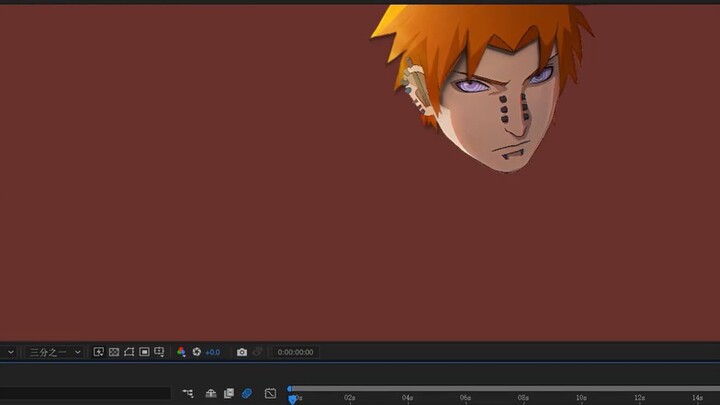Select the orange-haired character head layer
720x405 pixels.
(482, 88)
